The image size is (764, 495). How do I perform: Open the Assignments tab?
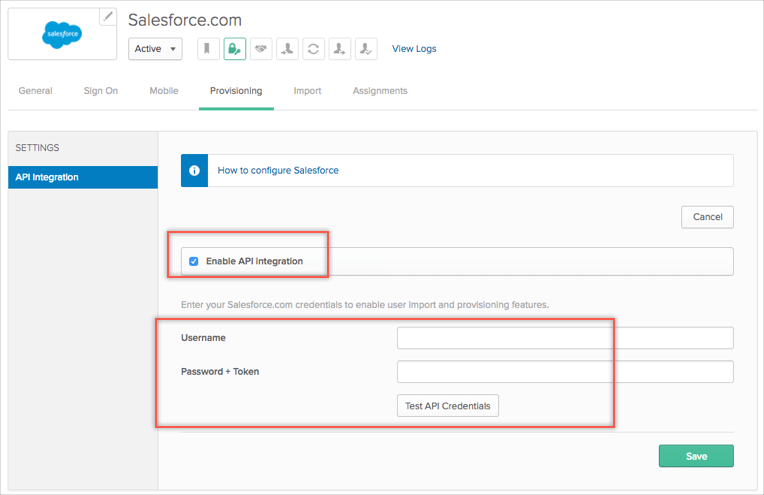click(x=380, y=91)
